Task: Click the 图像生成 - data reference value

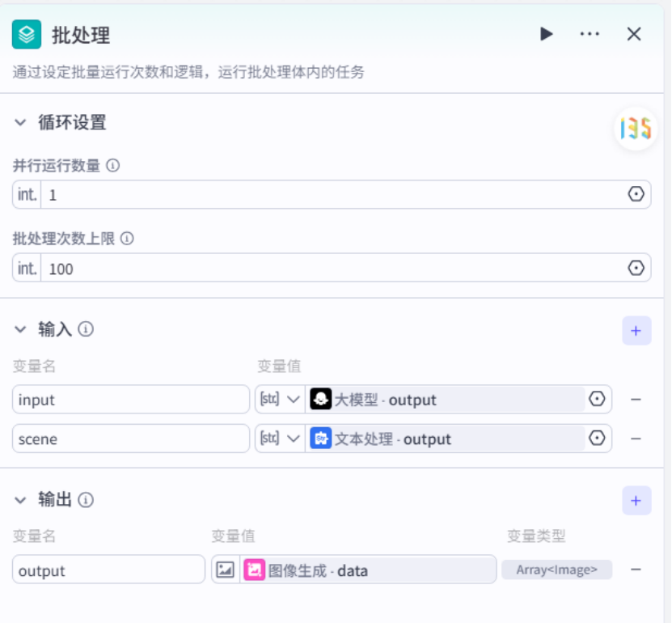Action: (368, 570)
